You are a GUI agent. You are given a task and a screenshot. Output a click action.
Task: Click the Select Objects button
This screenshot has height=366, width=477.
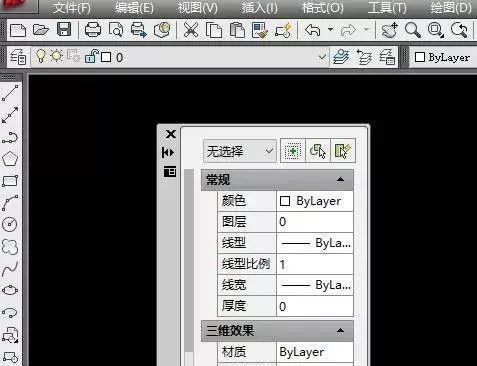tap(318, 151)
